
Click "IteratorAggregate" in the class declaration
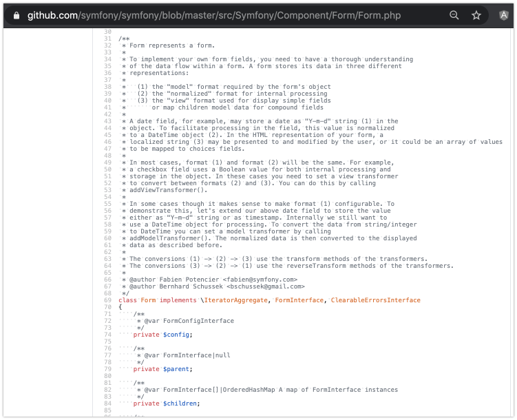point(236,300)
